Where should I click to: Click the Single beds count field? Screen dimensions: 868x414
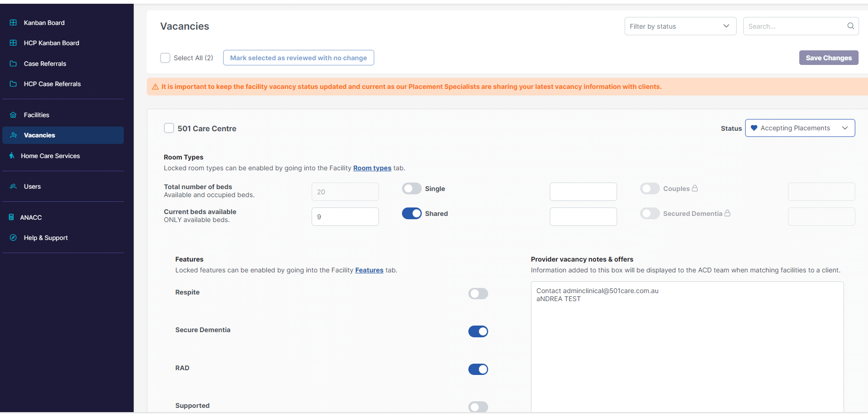coord(583,192)
